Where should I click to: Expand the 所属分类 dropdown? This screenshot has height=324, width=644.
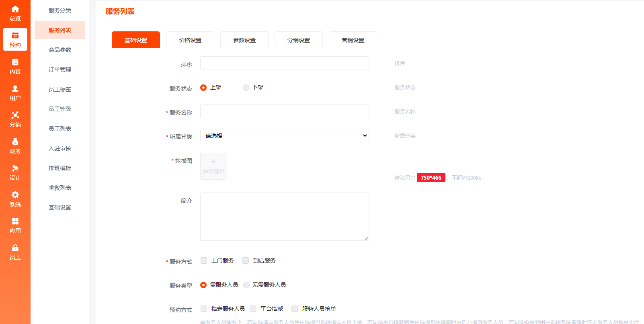point(284,135)
